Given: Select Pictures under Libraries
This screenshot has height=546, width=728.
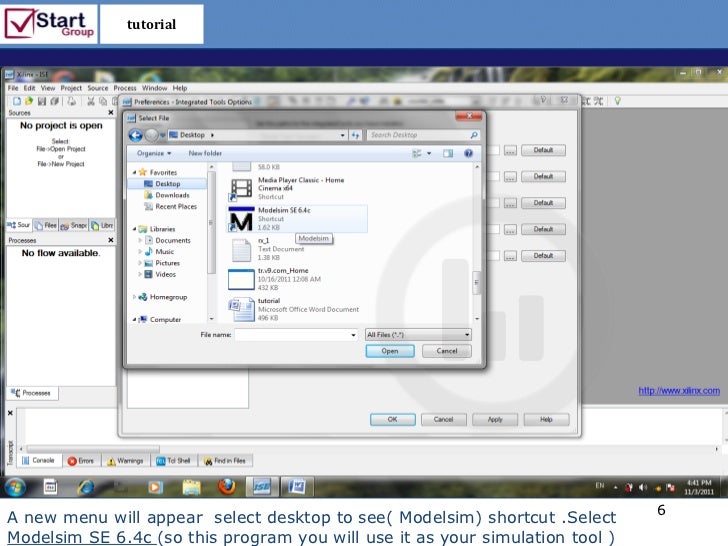Looking at the screenshot, I should [167, 263].
